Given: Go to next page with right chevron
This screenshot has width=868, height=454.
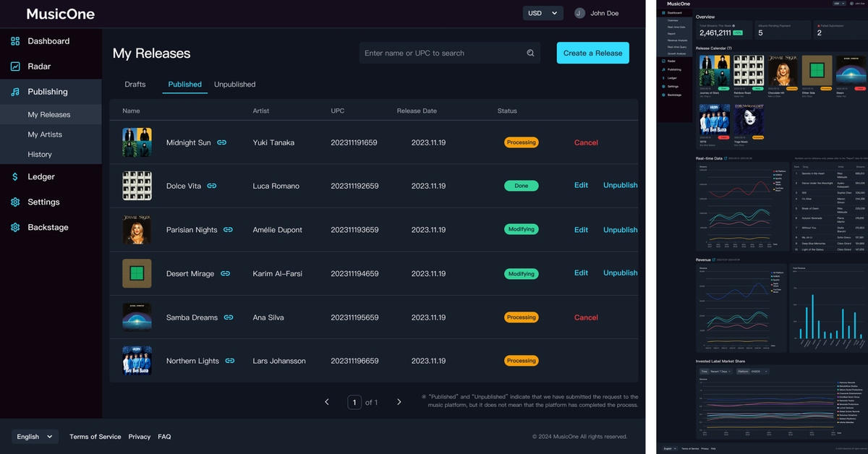Looking at the screenshot, I should coord(399,402).
